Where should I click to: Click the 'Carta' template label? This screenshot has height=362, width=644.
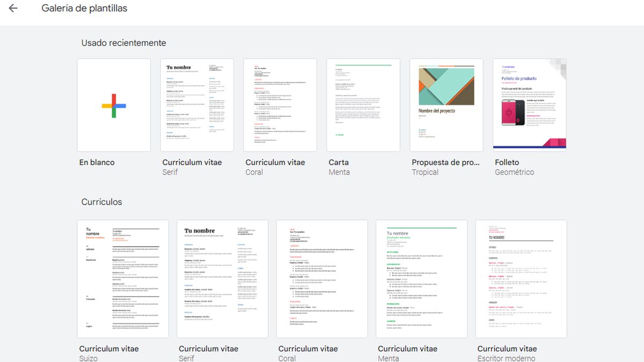click(339, 162)
